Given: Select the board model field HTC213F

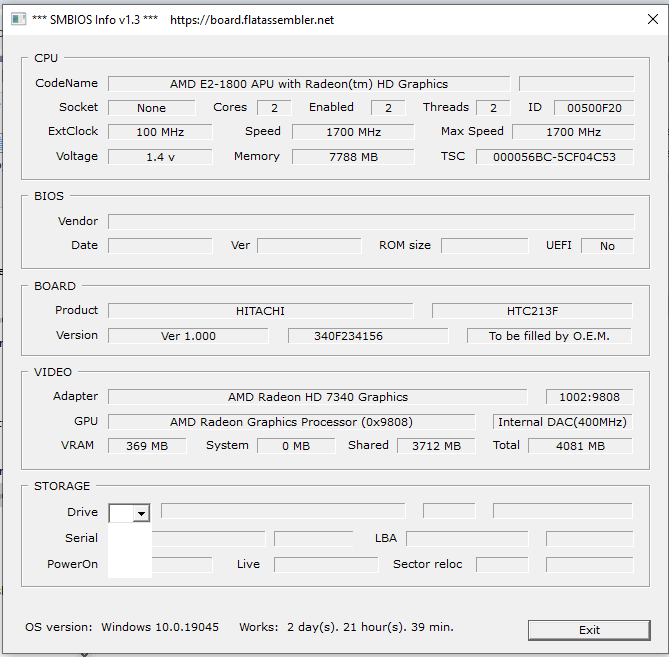Looking at the screenshot, I should pos(532,311).
